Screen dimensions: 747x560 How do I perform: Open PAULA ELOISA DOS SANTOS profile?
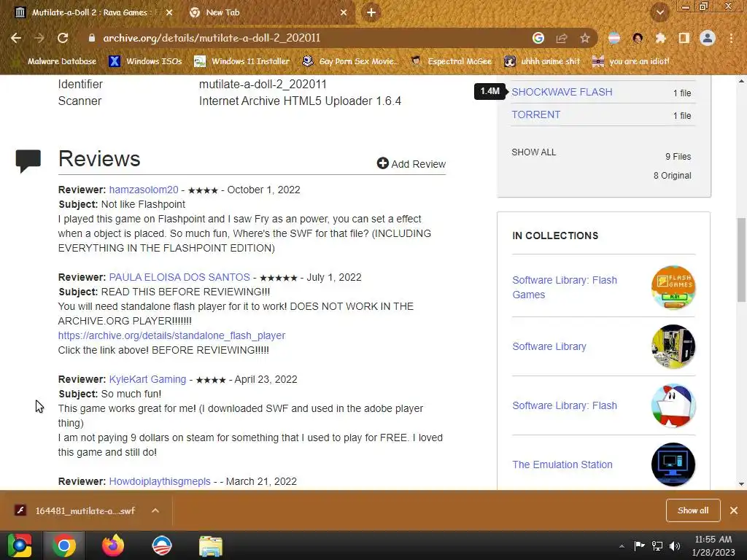point(179,277)
